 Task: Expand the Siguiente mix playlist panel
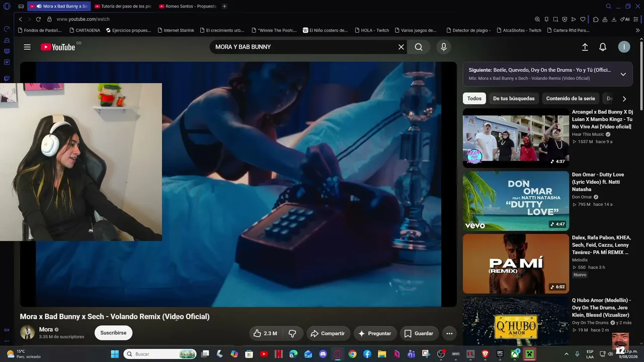pyautogui.click(x=623, y=74)
